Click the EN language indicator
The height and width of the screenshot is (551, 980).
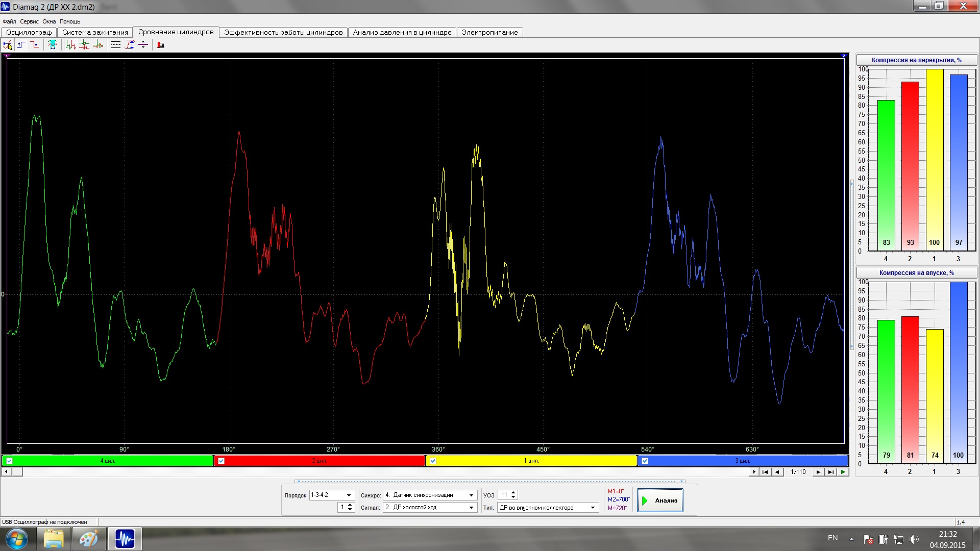(832, 538)
